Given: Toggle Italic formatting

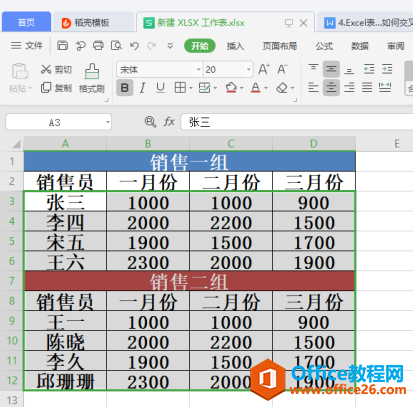Looking at the screenshot, I should (x=143, y=88).
